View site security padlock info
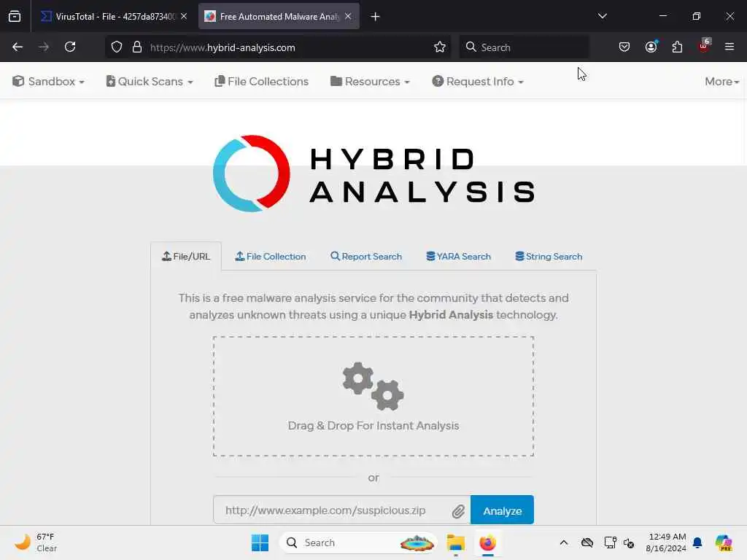This screenshot has height=560, width=747. point(137,47)
